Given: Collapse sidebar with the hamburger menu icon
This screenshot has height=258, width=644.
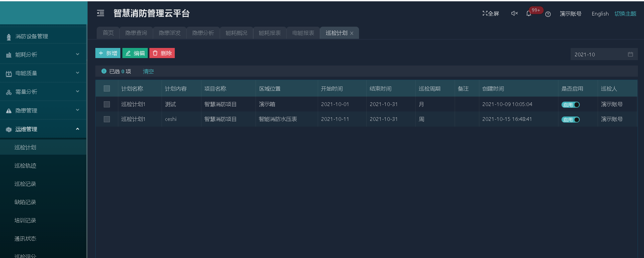Looking at the screenshot, I should coord(100,13).
